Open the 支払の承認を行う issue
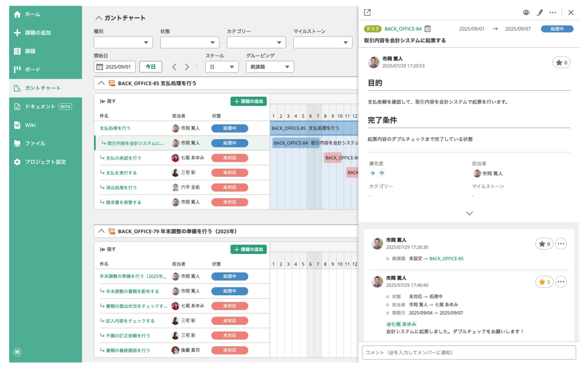 tap(124, 158)
